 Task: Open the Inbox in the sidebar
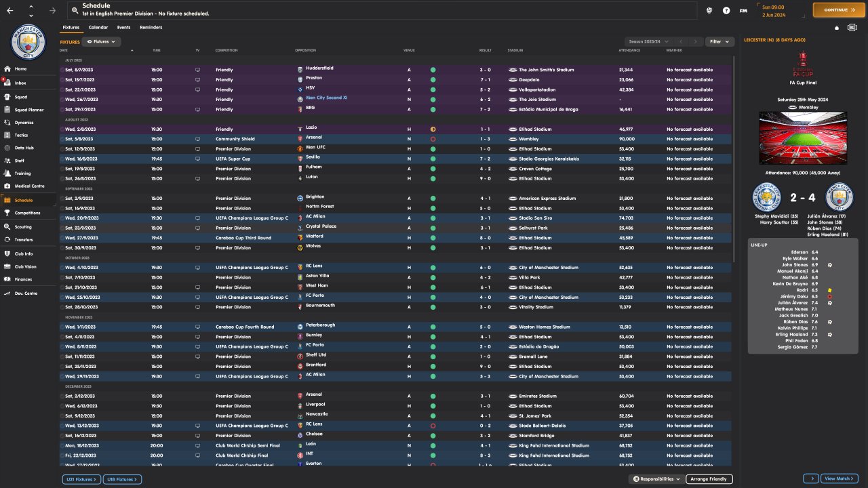[x=28, y=83]
